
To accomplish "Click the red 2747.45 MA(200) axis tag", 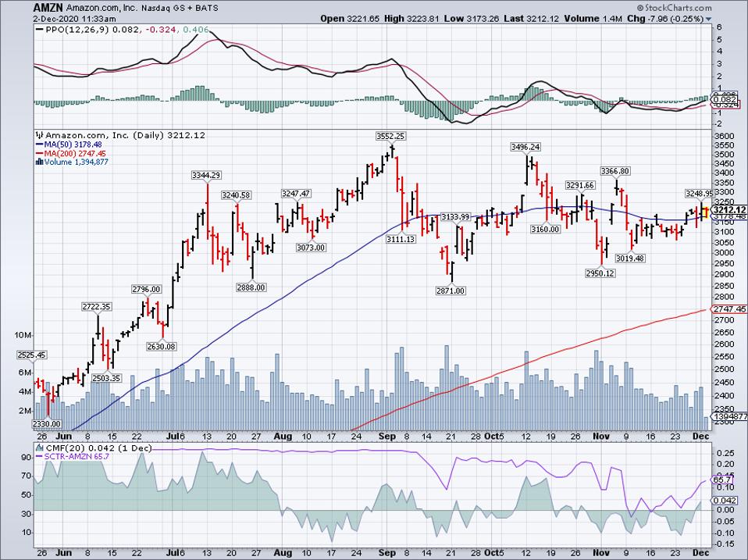I will [728, 309].
